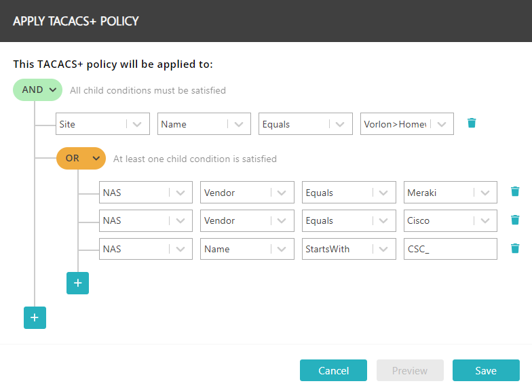Open the Site entity dropdown
This screenshot has height=392, width=532.
[103, 123]
